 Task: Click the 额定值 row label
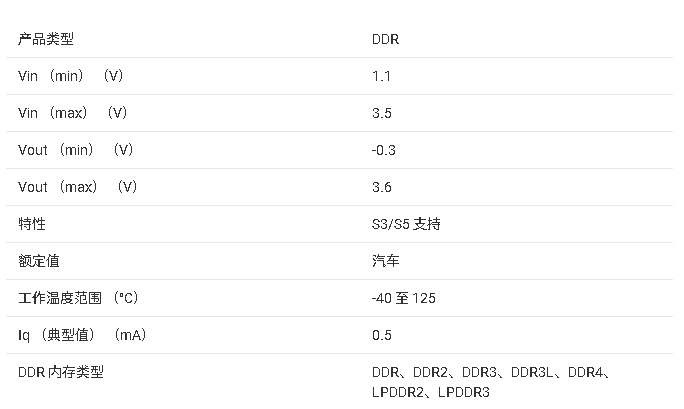[x=39, y=261]
